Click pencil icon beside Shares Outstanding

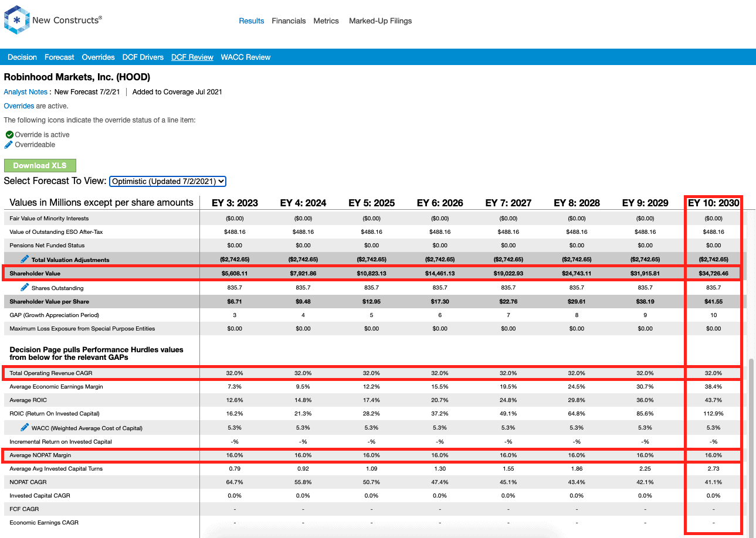click(x=25, y=287)
